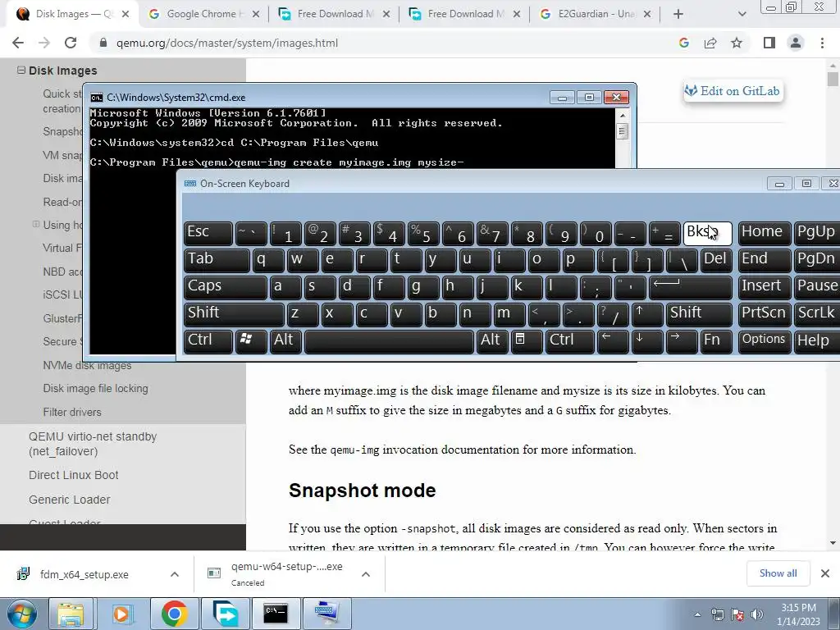
Task: Open Options on On-Screen Keyboard
Action: 764,341
